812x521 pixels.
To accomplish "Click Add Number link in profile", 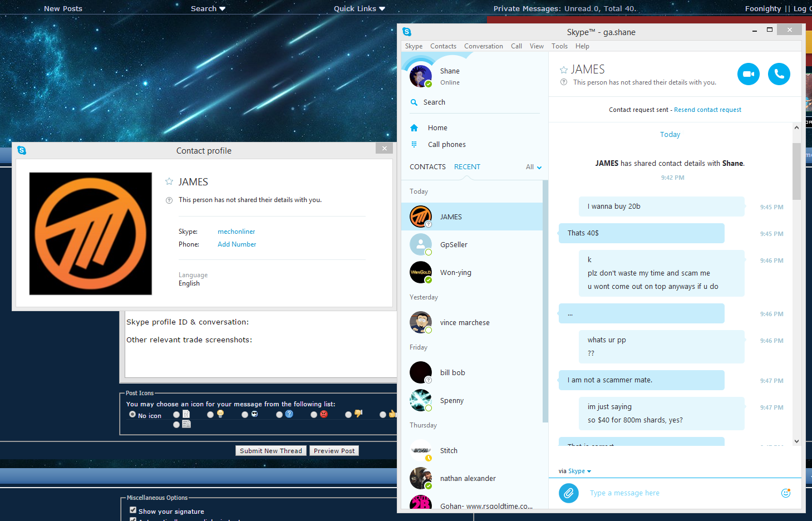I will 237,244.
